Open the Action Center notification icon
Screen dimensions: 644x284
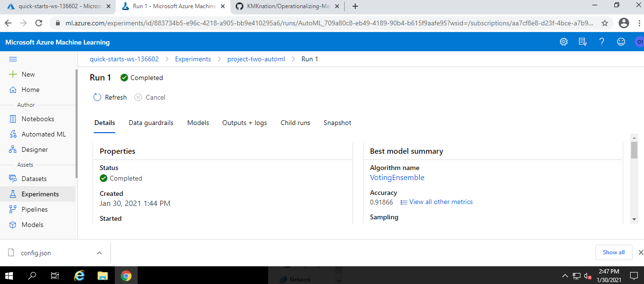tap(634, 275)
